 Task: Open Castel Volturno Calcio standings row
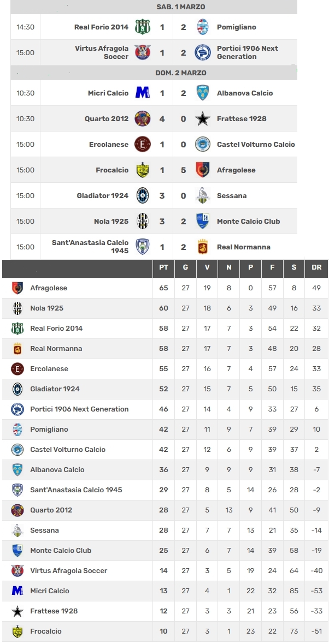click(x=164, y=449)
